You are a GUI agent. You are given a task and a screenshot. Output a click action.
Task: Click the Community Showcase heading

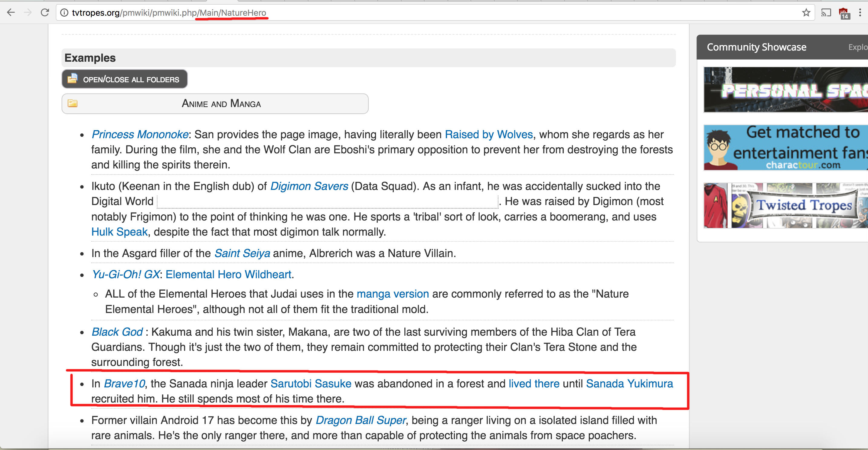[x=756, y=47]
